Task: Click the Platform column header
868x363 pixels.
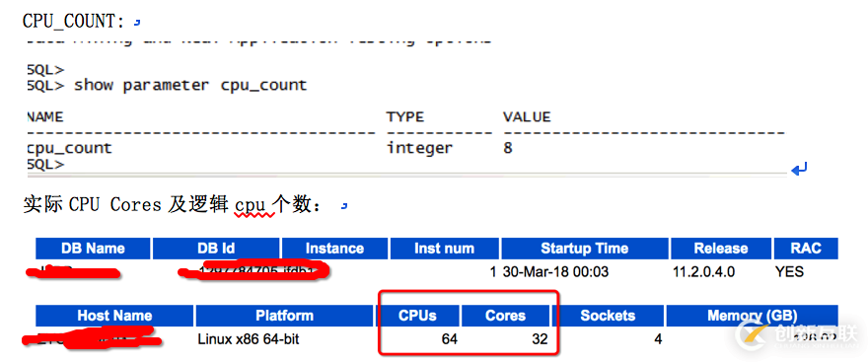Action: [284, 316]
